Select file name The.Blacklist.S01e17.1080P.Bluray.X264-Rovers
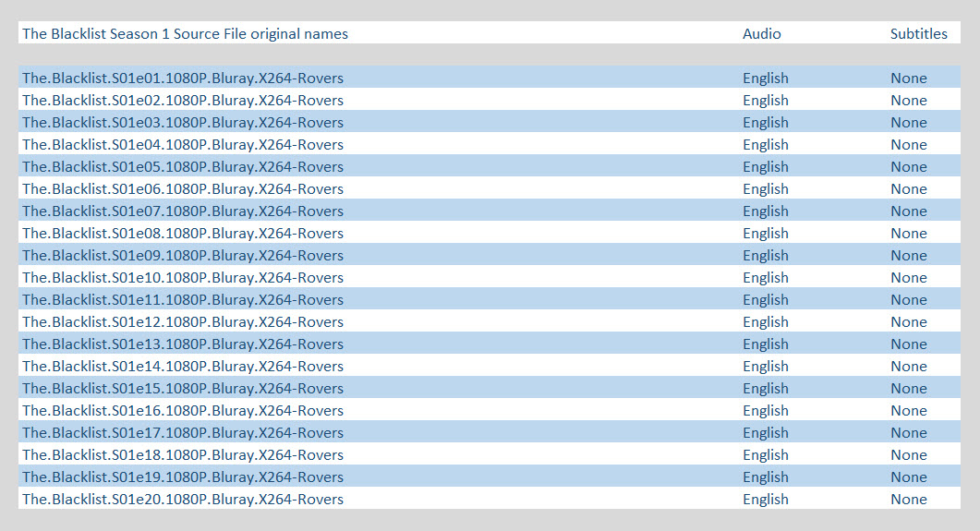This screenshot has width=980, height=531. pyautogui.click(x=183, y=433)
